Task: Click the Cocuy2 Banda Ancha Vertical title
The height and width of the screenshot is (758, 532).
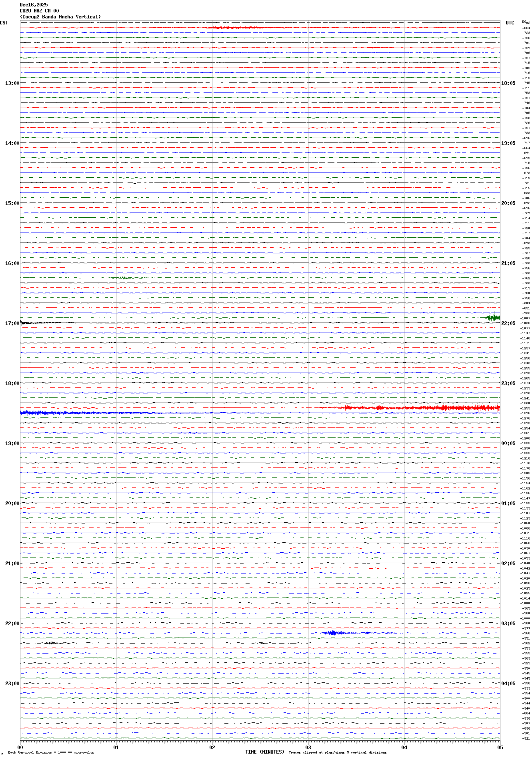Action: [x=60, y=17]
